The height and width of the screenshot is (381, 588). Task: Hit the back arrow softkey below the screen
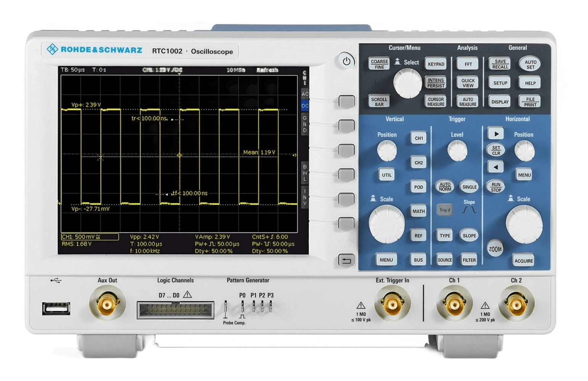tap(346, 261)
